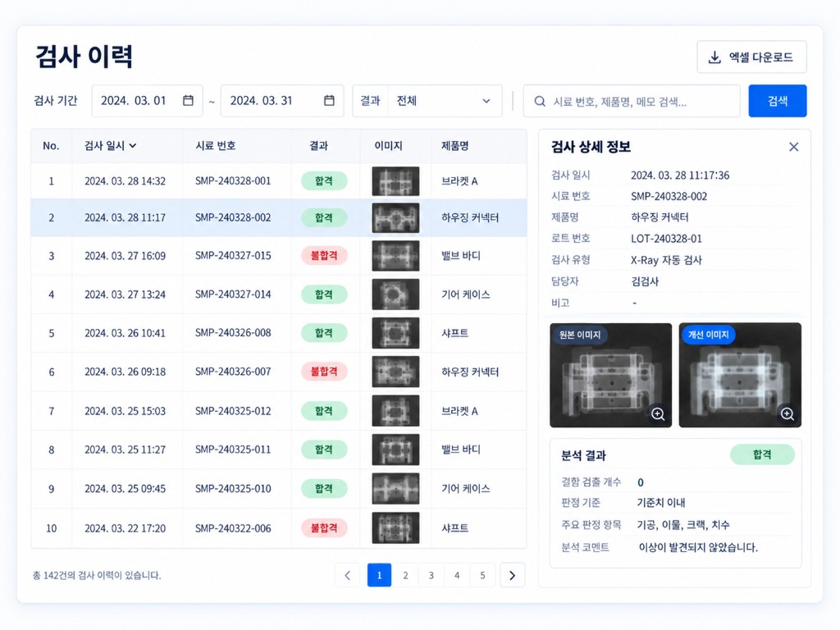Click the 불합격 badge for SMP-240327-015
Image resolution: width=840 pixels, height=630 pixels.
tap(324, 256)
